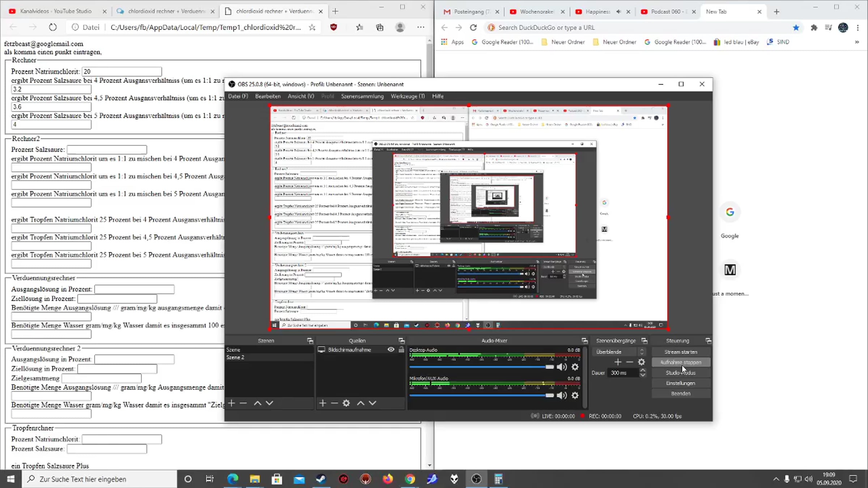The image size is (868, 488).
Task: Click the Prozent Salzsaure input in Rechner2
Action: click(107, 150)
